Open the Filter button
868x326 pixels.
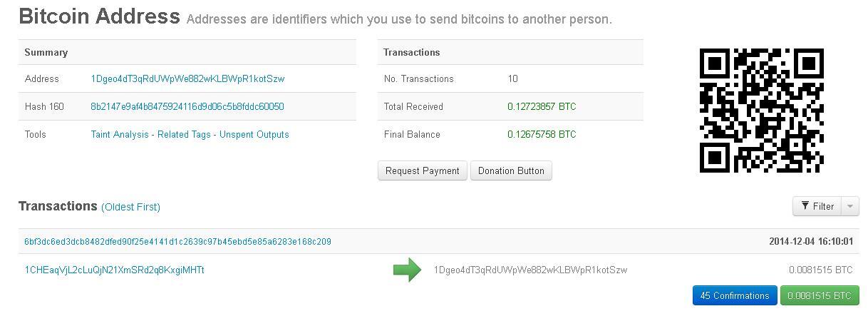pos(817,206)
